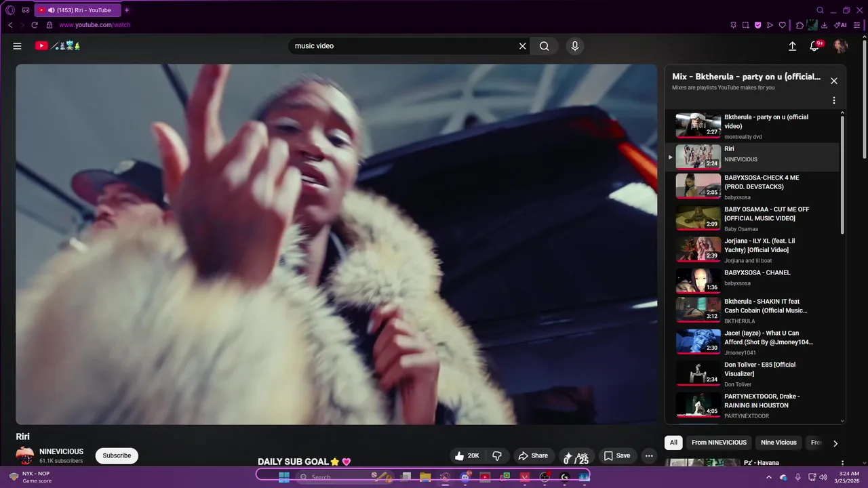Show more filter chips with arrow
The height and width of the screenshot is (488, 868).
tap(835, 443)
